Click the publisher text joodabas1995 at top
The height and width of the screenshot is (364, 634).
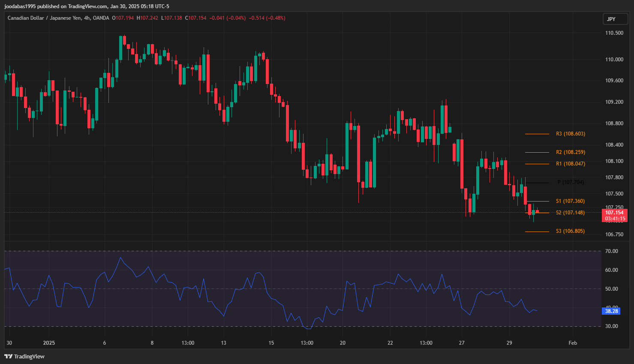click(x=21, y=6)
